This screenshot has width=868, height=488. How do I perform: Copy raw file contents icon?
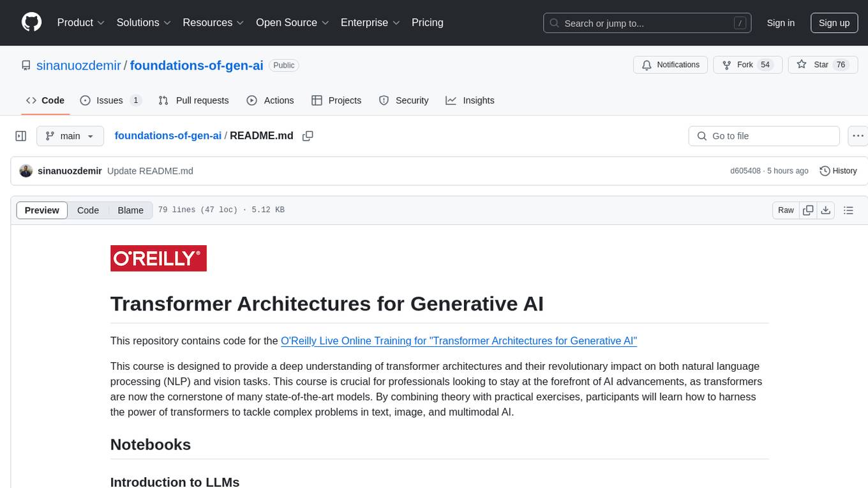(808, 210)
